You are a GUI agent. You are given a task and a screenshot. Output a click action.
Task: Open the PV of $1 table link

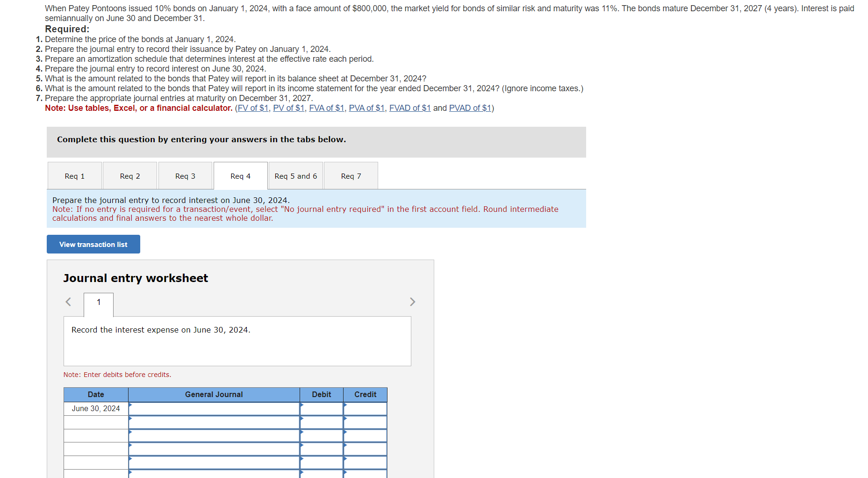tap(289, 108)
